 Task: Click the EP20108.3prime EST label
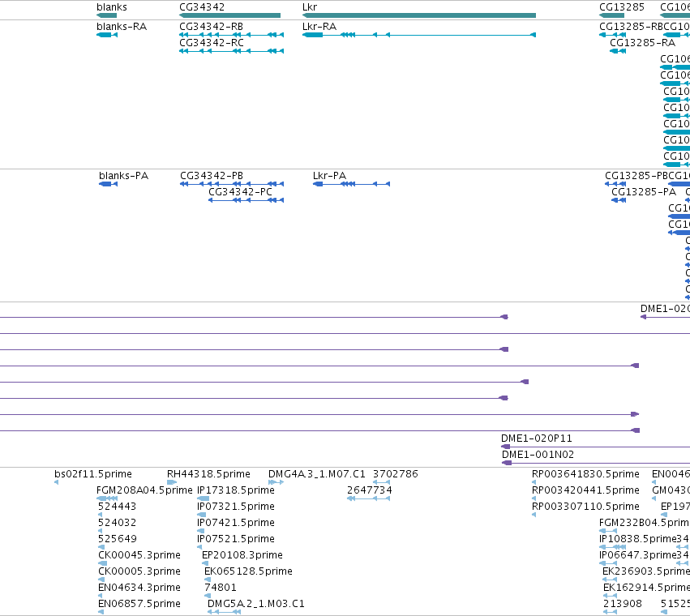click(242, 555)
